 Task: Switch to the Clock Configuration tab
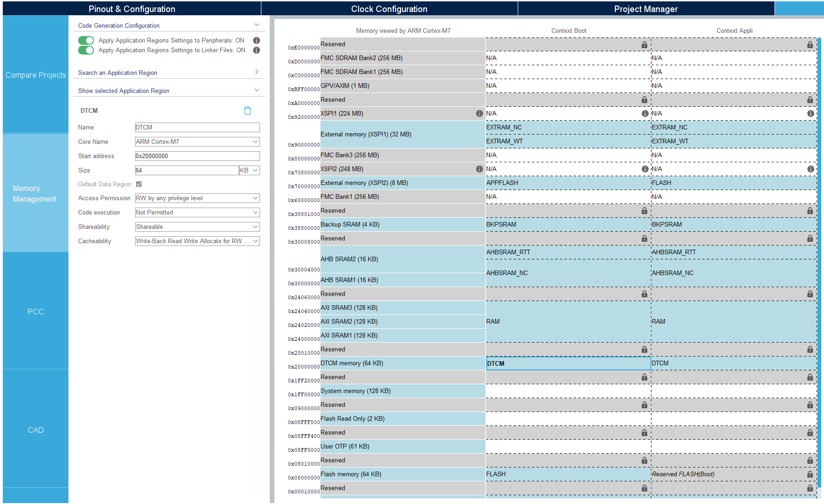pyautogui.click(x=389, y=8)
